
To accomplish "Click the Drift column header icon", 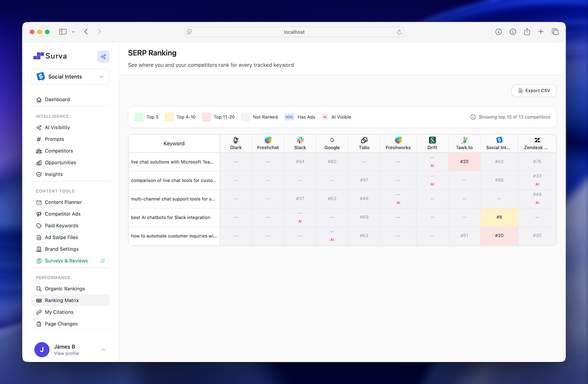I will [x=432, y=140].
